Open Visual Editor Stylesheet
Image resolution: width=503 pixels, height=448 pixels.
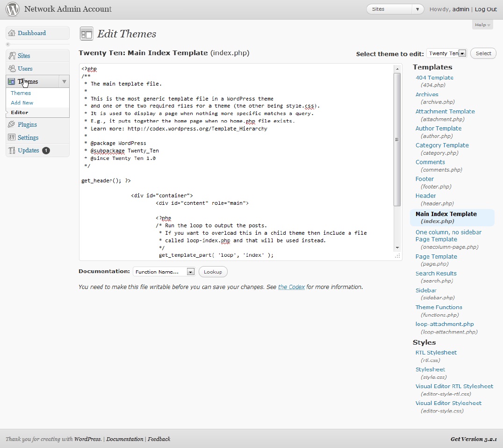point(448,403)
